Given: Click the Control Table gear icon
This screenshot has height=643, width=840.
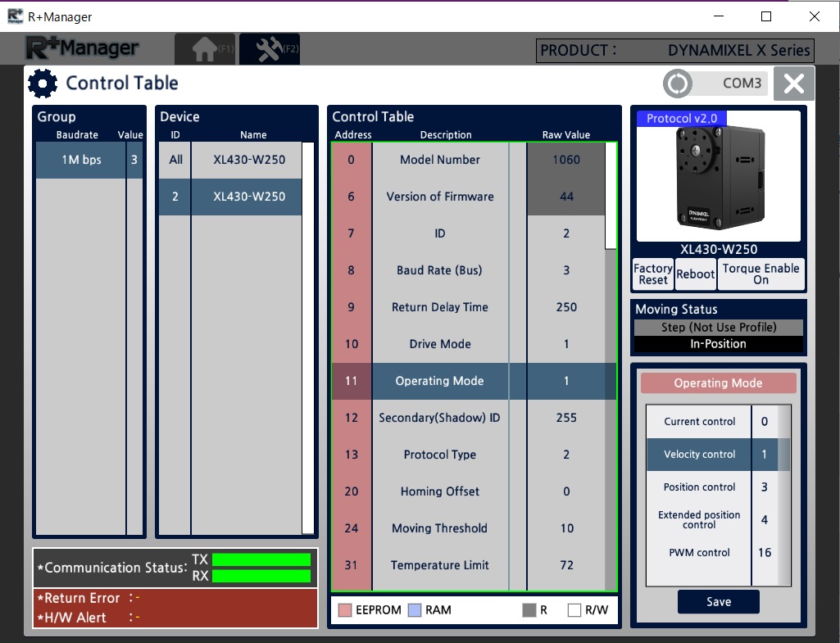Looking at the screenshot, I should (43, 84).
